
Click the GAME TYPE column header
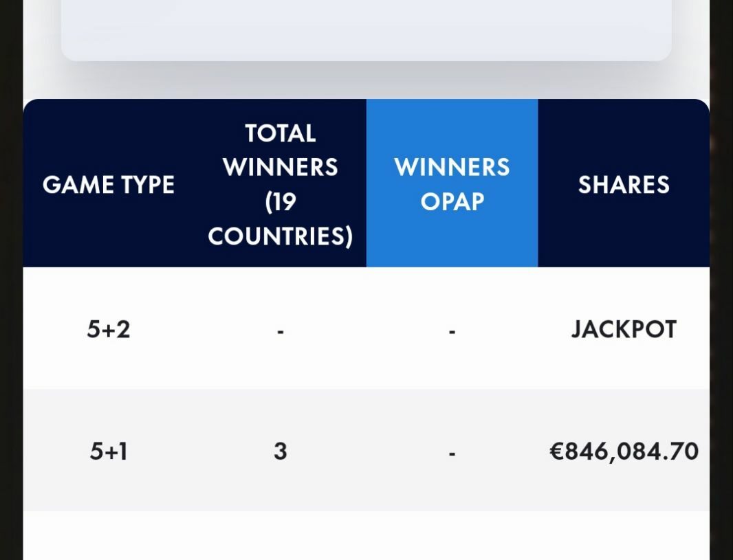[x=109, y=184]
